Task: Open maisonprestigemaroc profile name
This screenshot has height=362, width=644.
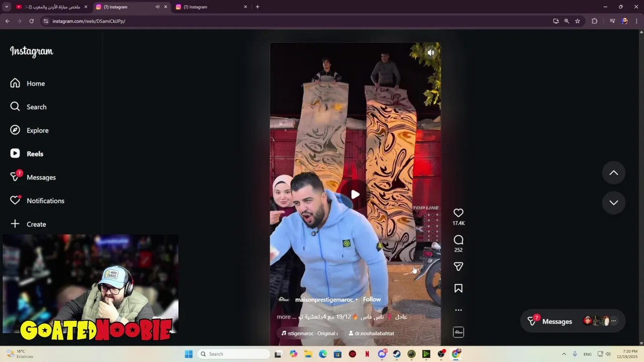Action: pyautogui.click(x=324, y=300)
